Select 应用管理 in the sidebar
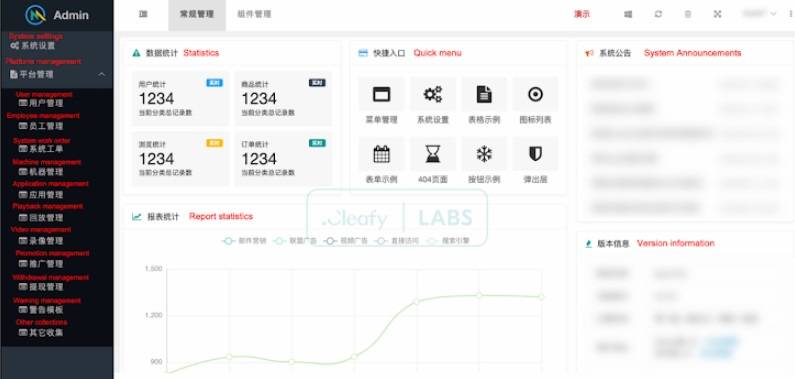 pos(41,195)
